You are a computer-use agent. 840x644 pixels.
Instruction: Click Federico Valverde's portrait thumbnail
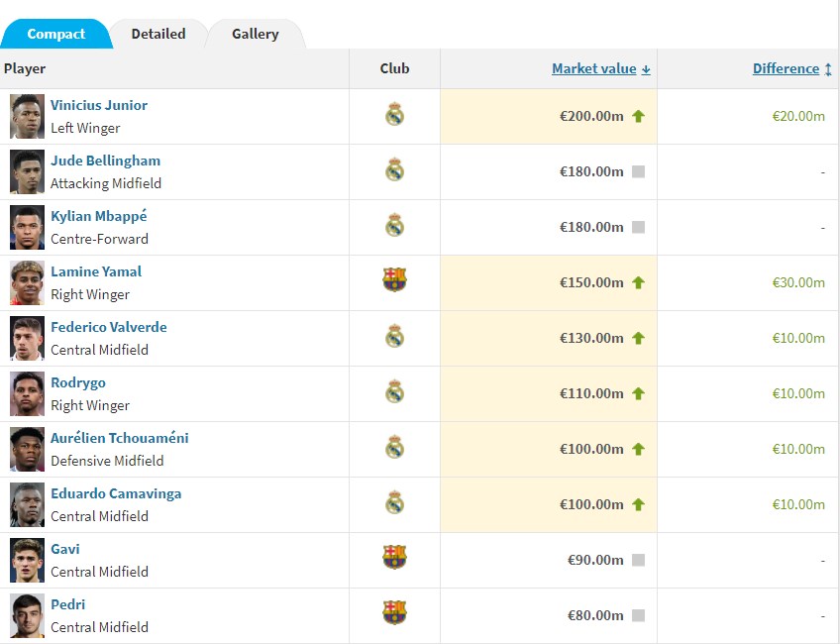[28, 338]
